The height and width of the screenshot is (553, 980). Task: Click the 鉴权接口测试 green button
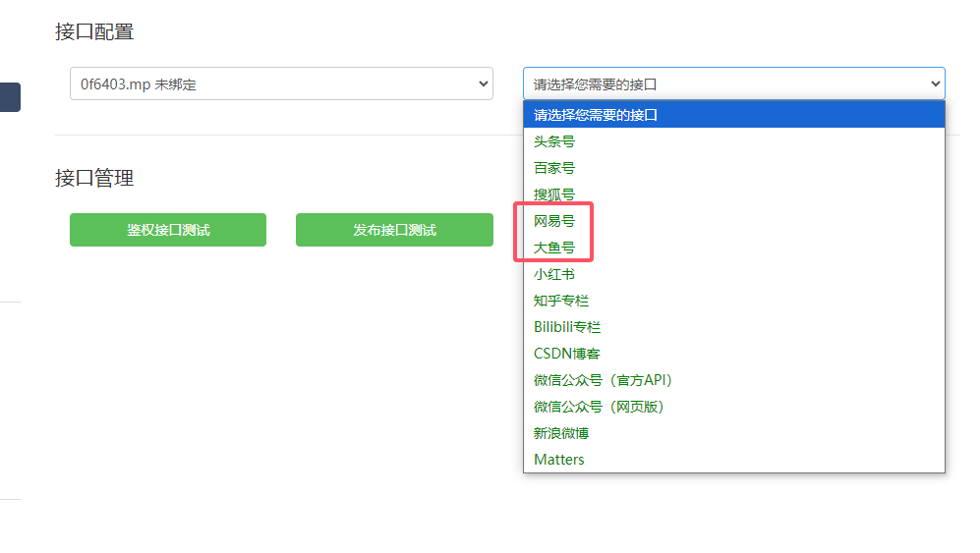tap(168, 230)
